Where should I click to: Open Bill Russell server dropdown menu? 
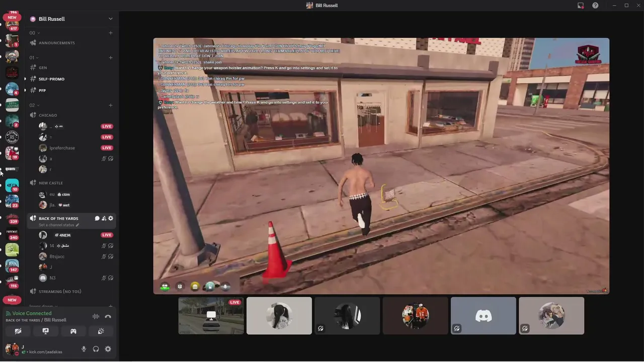tap(110, 19)
